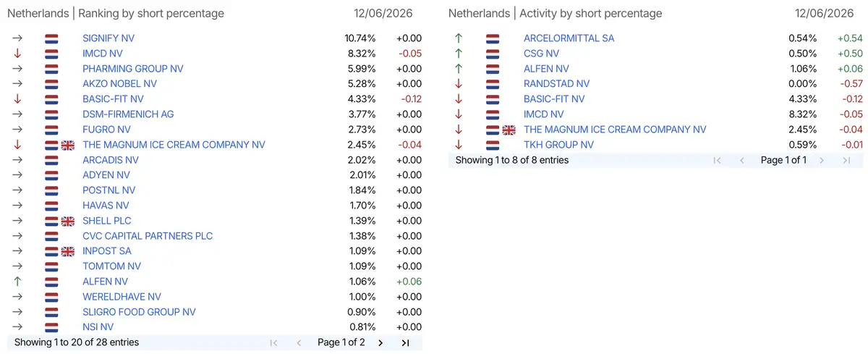Screen dimensions: 868x354
Task: Open the SLIGRO FOOD GROUP NV link
Action: (139, 312)
